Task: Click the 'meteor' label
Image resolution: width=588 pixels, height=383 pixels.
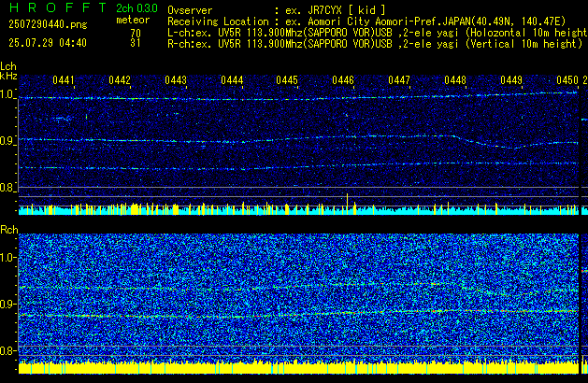Action: click(133, 20)
